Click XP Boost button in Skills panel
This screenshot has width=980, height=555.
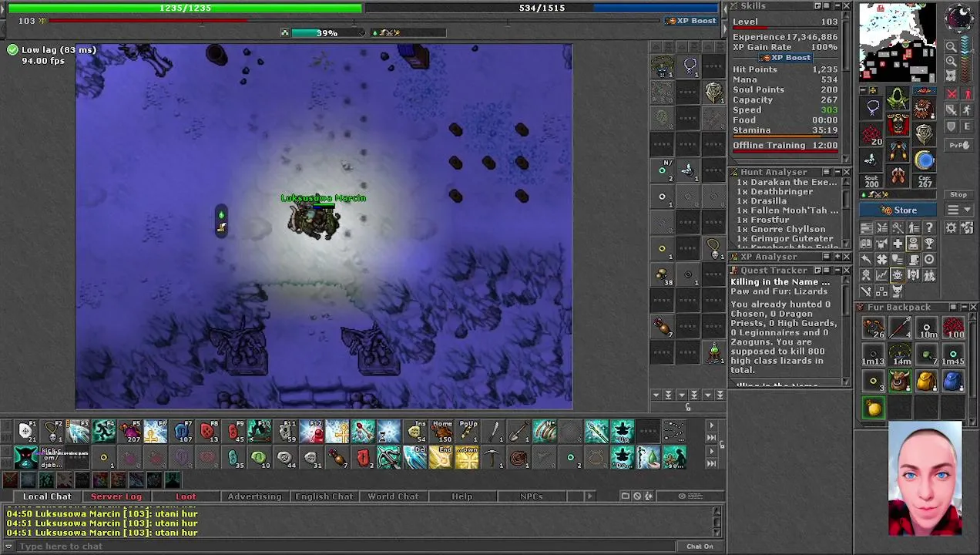785,58
